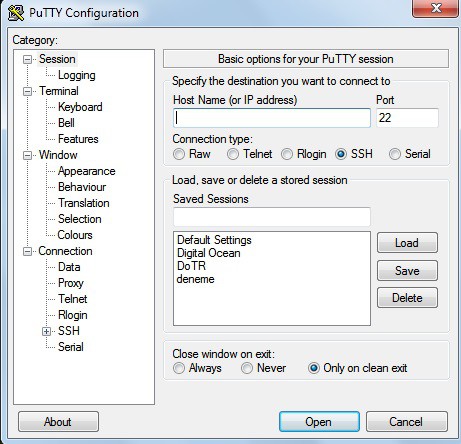Click the Host Name input field
Screen dimensions: 461x444
(x=272, y=118)
